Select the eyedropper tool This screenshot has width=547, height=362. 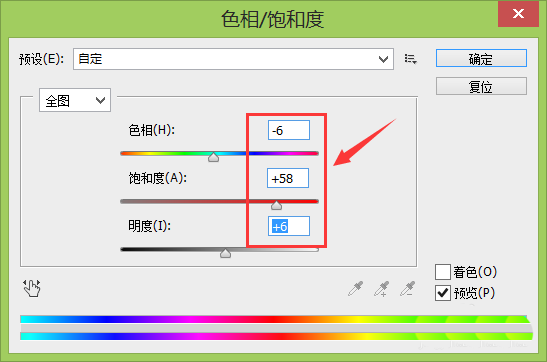pos(355,289)
